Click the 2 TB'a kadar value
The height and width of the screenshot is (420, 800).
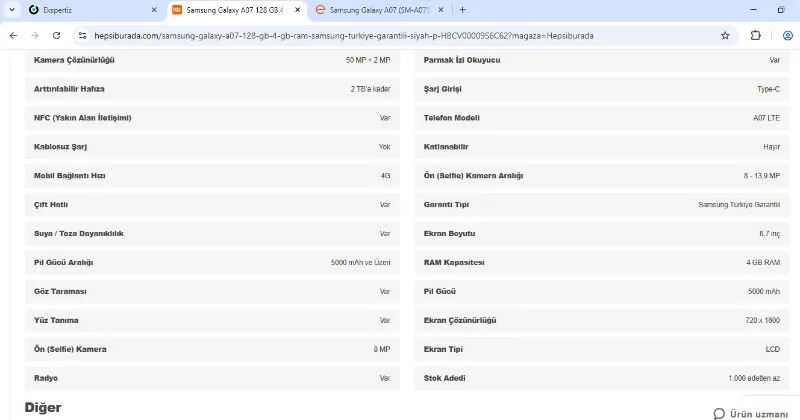(x=370, y=89)
